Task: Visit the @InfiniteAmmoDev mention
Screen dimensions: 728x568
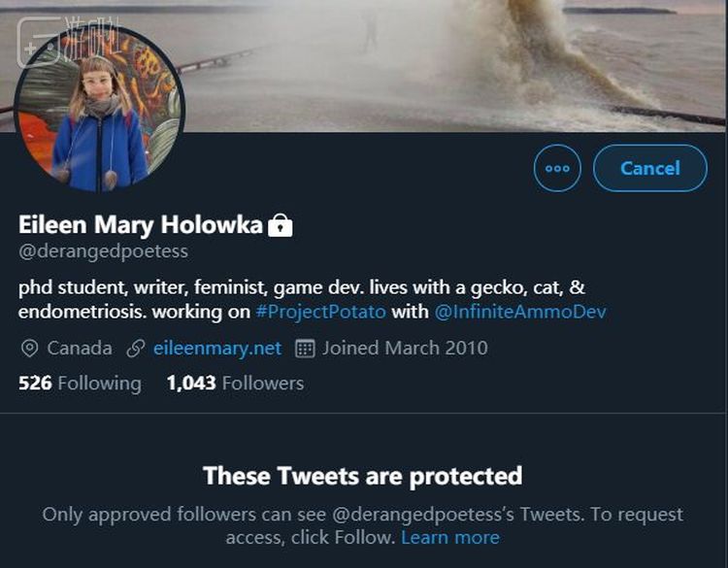Action: point(520,312)
